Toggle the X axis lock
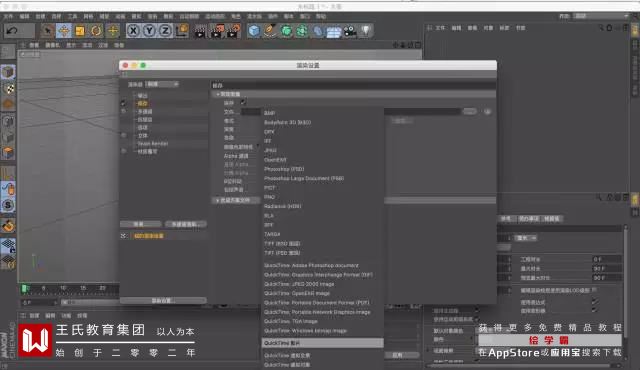 [x=133, y=31]
